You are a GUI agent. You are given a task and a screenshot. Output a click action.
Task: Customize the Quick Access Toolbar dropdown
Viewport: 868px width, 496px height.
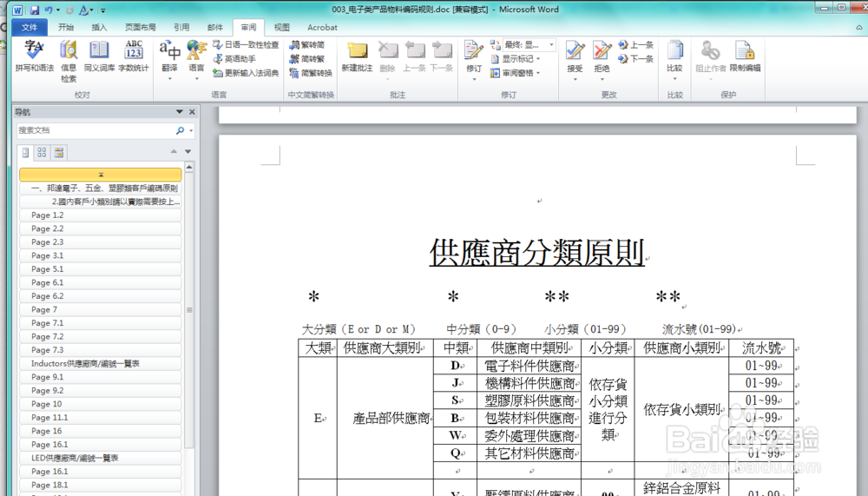point(103,10)
